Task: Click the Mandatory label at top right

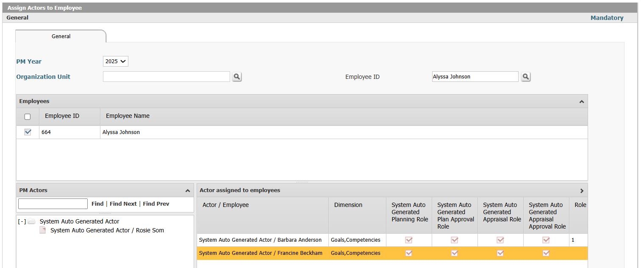Action: click(607, 18)
